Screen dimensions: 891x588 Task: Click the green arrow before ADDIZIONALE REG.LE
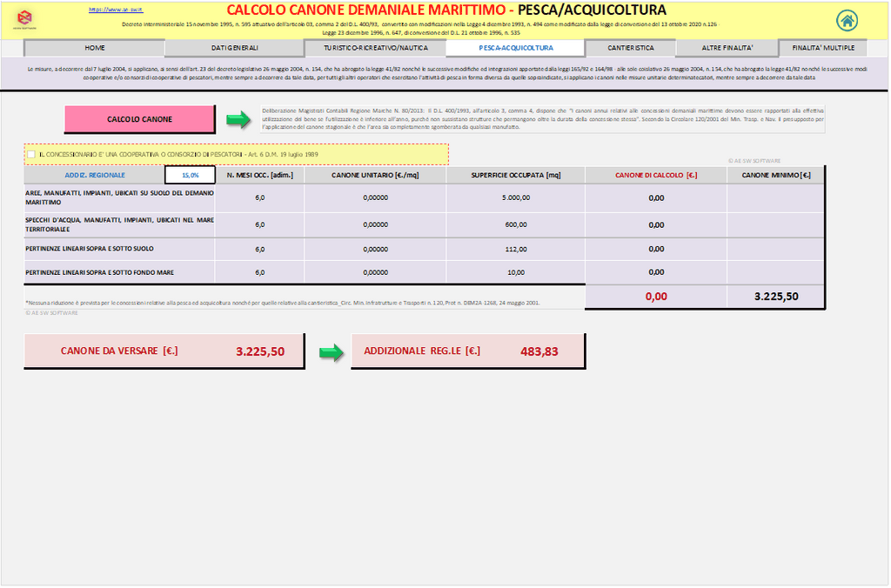coord(330,352)
